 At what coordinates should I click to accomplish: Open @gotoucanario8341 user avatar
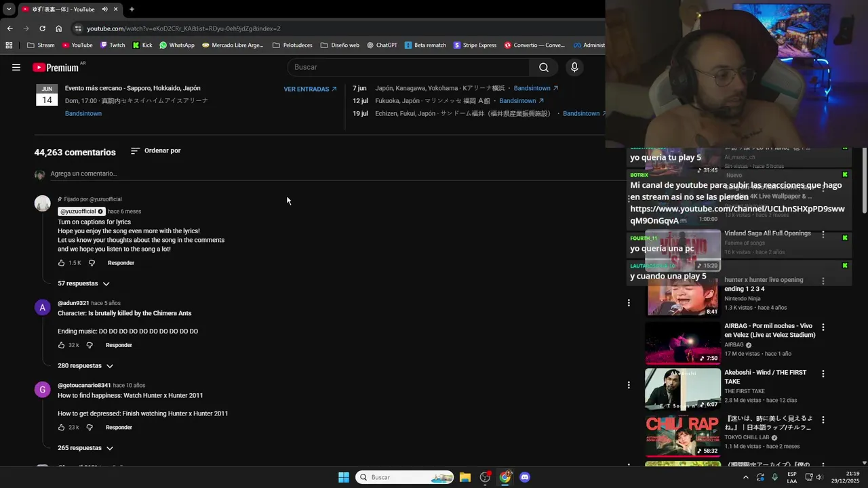tap(43, 390)
